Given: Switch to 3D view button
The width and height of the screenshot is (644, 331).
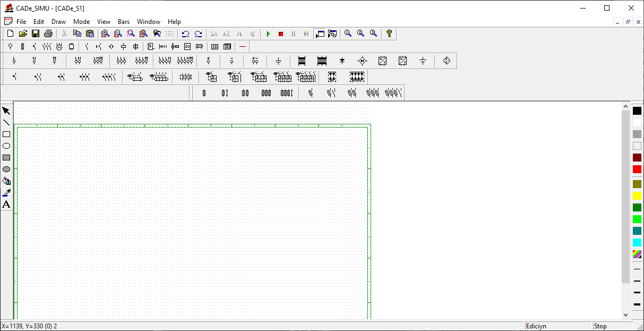Looking at the screenshot, I should (227, 47).
